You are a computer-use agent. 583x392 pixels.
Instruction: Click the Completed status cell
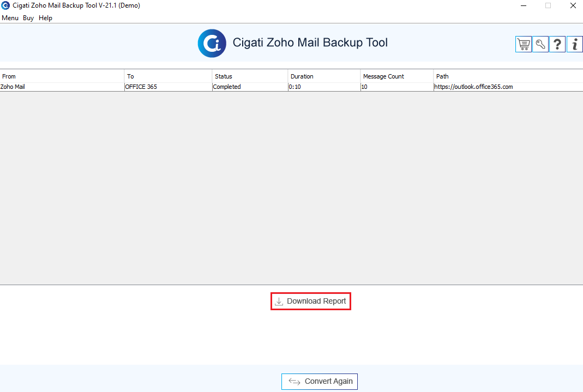pos(250,87)
